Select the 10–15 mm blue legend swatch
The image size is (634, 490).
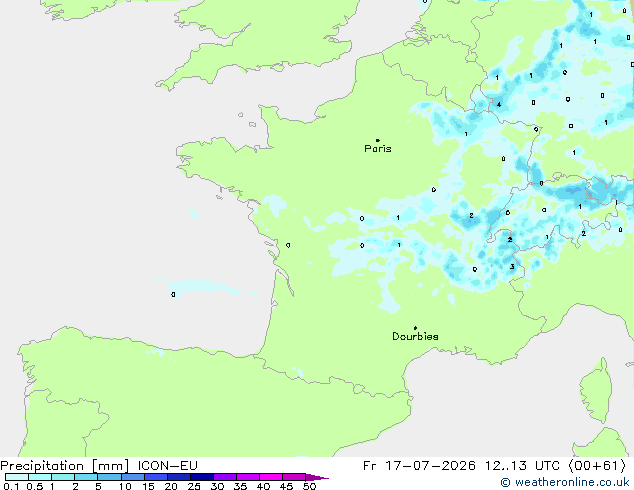pos(132,477)
